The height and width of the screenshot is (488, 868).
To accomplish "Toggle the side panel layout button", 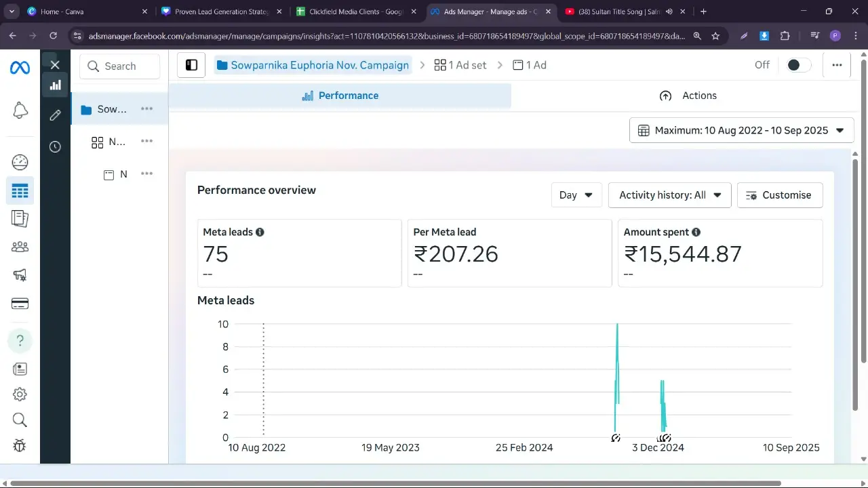I will click(x=191, y=65).
